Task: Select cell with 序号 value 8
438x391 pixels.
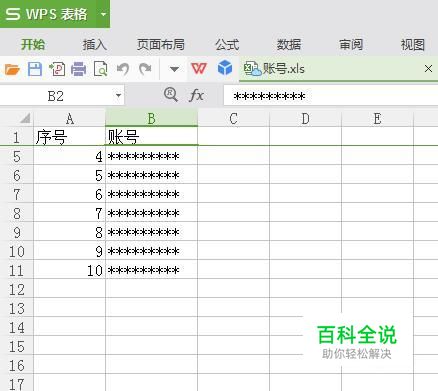Action: 69,232
